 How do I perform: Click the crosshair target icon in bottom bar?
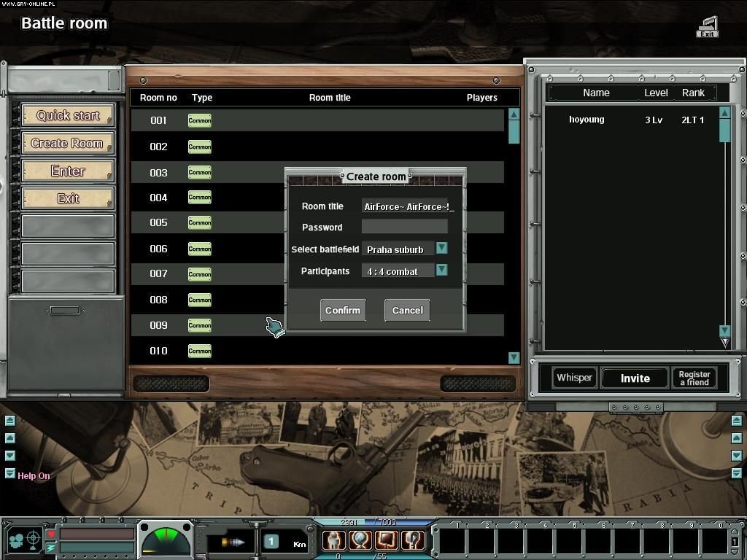pyautogui.click(x=34, y=540)
